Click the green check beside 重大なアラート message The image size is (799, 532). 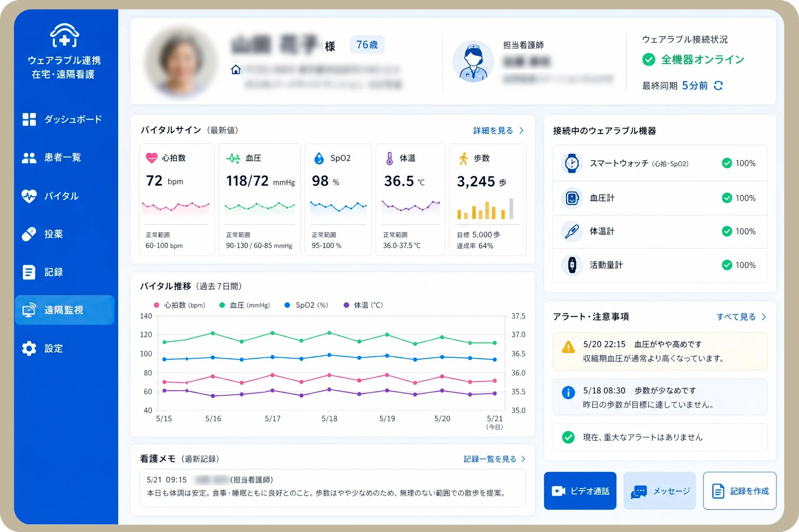pos(568,437)
